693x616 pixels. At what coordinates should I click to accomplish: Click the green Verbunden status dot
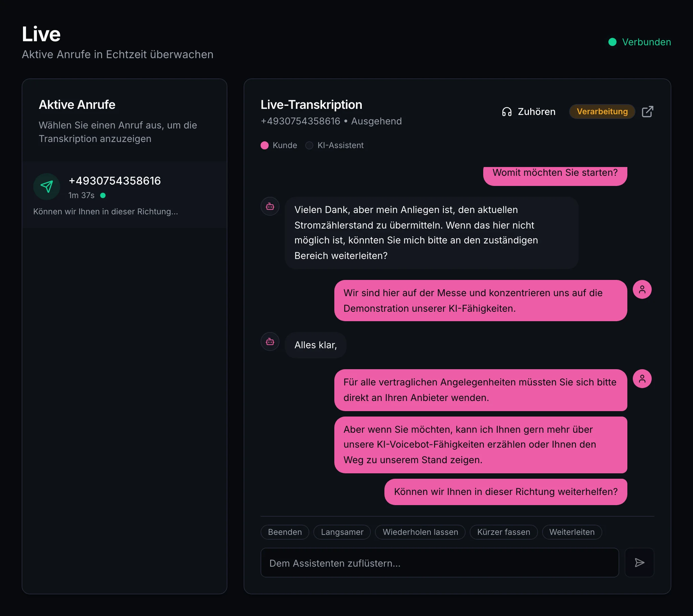[x=612, y=42]
